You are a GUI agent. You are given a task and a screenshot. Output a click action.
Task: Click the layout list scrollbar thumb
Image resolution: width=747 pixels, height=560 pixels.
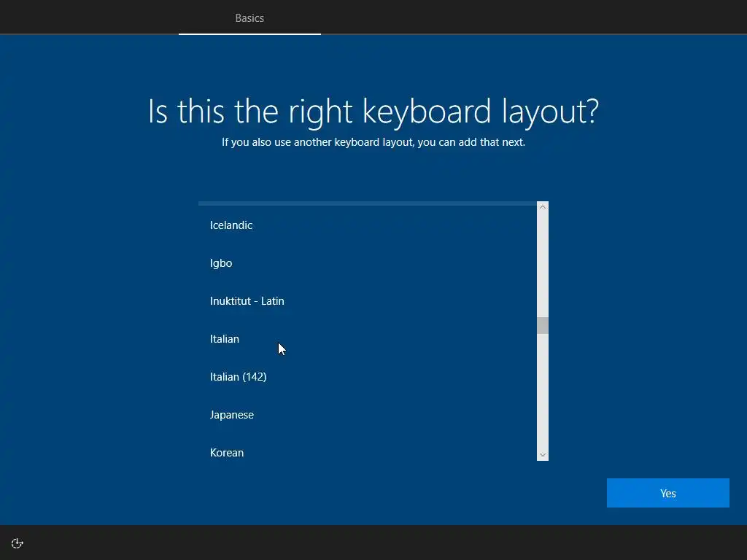(x=542, y=326)
